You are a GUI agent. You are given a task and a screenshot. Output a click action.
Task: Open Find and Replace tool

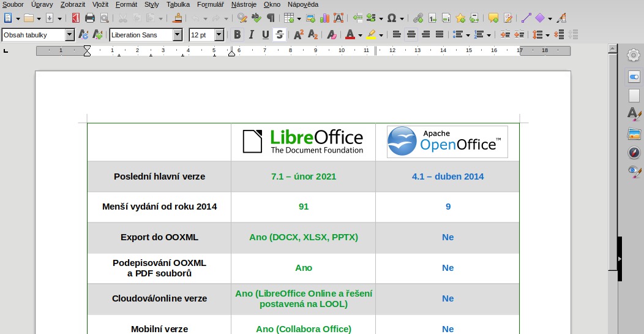pyautogui.click(x=242, y=18)
